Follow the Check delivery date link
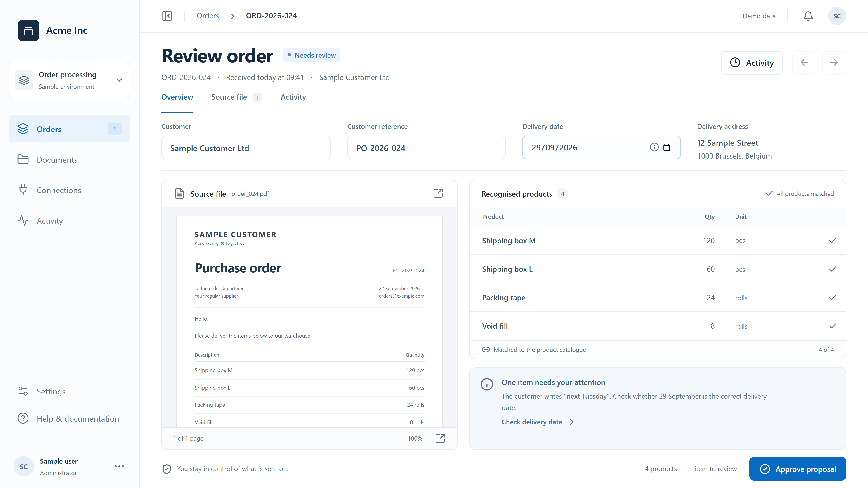This screenshot has width=868, height=488. (538, 422)
